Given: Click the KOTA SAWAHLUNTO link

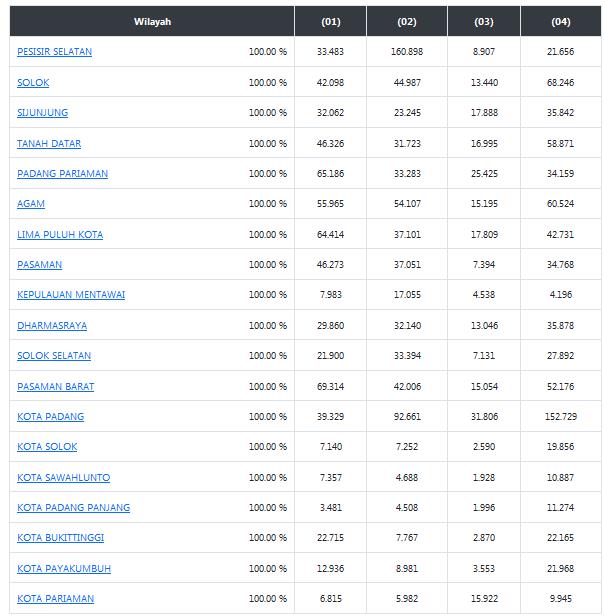Looking at the screenshot, I should point(64,478).
